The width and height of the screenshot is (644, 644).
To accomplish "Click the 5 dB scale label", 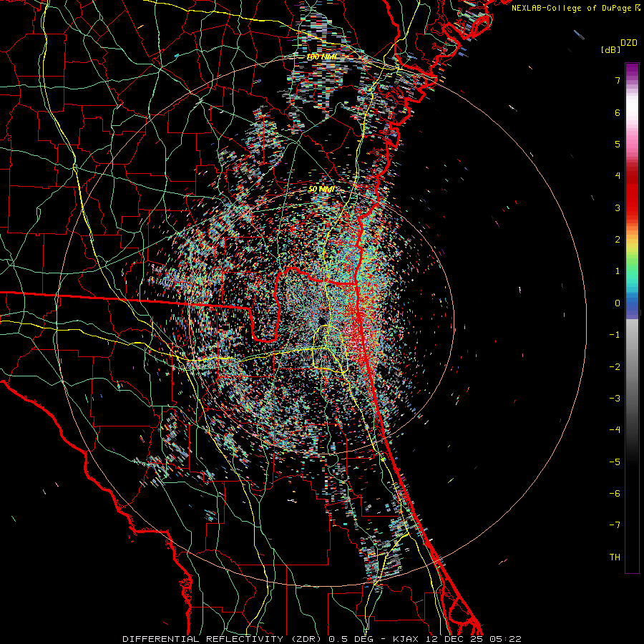I will pyautogui.click(x=618, y=144).
